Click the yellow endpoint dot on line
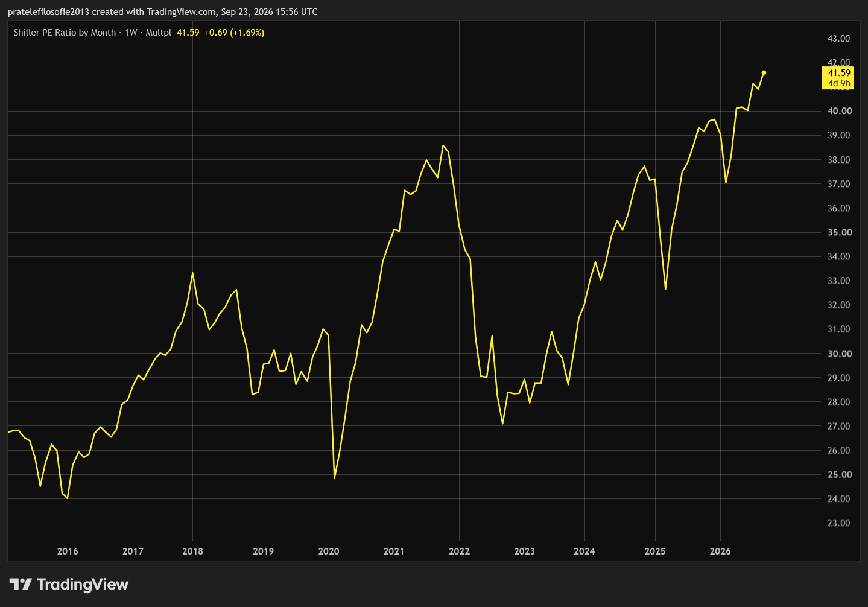The width and height of the screenshot is (868, 607). tap(764, 72)
